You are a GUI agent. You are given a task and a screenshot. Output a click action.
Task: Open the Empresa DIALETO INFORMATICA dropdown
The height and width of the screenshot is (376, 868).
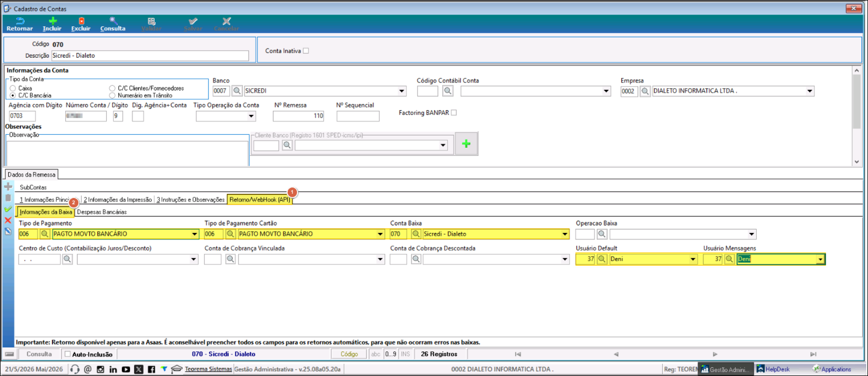pos(809,91)
